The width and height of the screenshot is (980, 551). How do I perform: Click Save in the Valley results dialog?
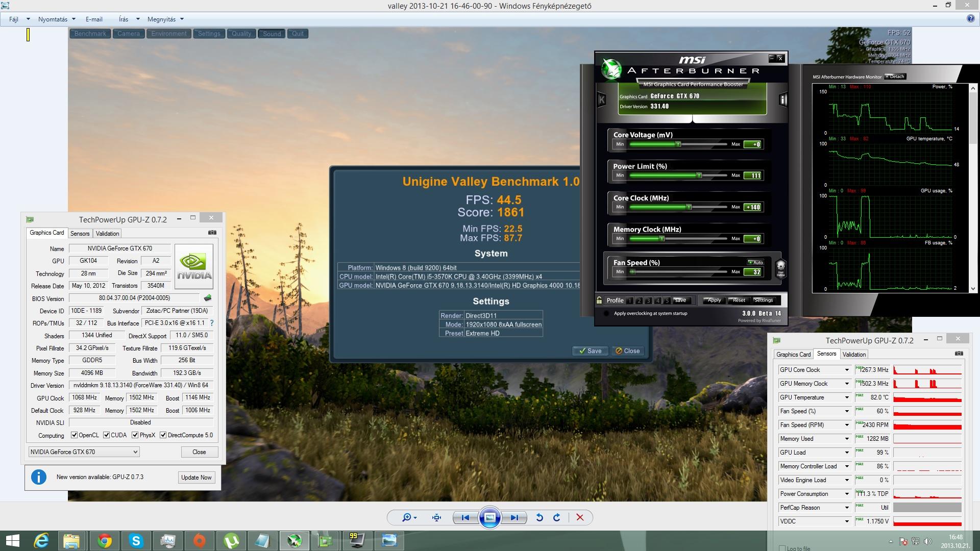pos(590,351)
